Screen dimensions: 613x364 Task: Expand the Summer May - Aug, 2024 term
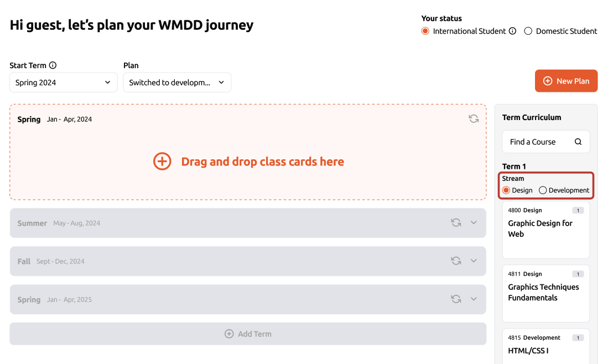pyautogui.click(x=474, y=222)
